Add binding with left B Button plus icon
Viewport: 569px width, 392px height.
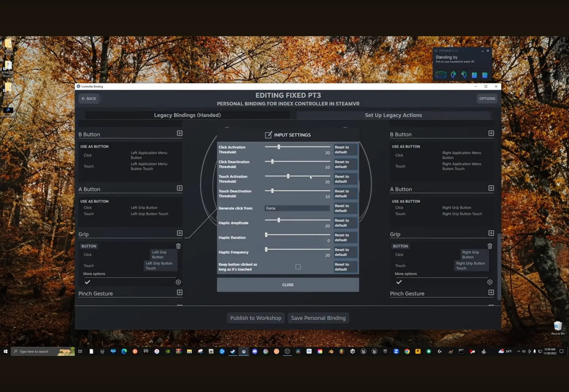tap(180, 133)
